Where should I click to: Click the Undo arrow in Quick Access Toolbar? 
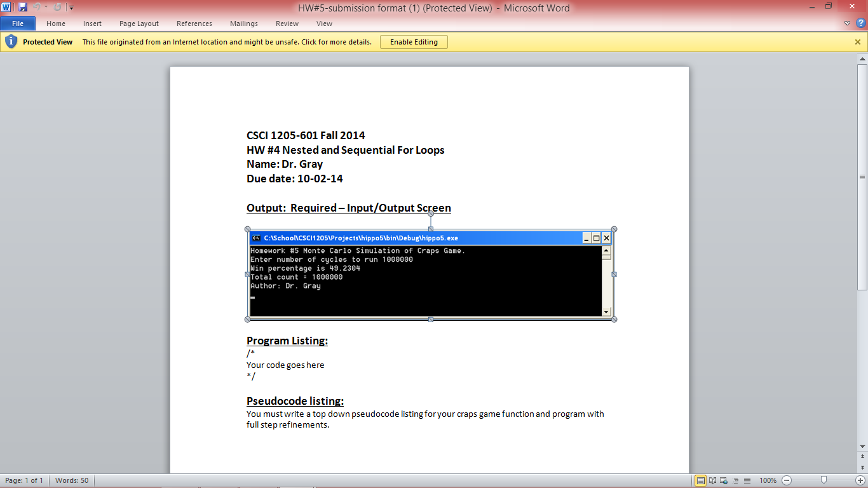36,7
